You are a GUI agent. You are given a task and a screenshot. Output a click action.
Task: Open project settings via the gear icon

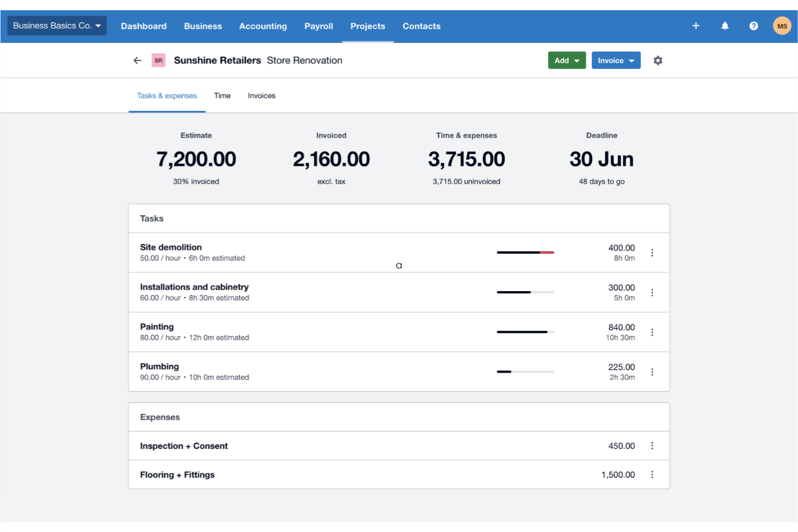(658, 60)
